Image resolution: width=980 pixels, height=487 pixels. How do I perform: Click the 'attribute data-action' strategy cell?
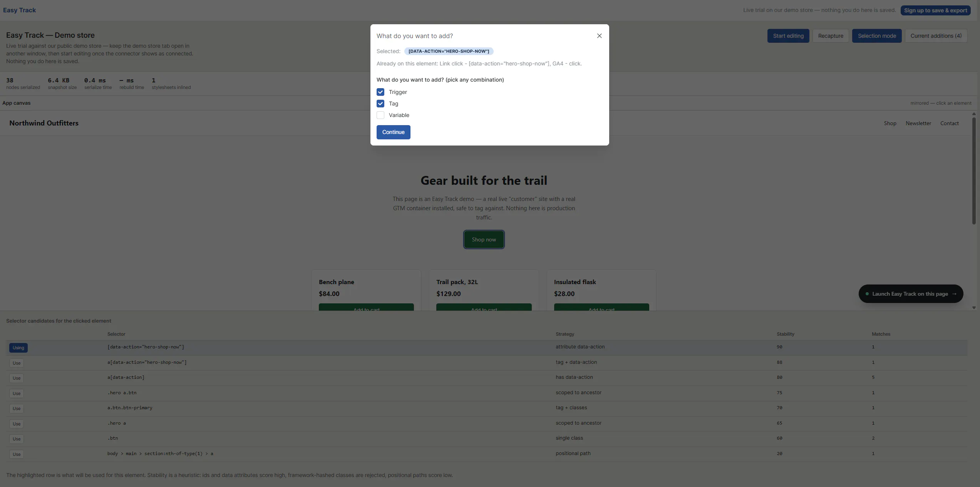pos(580,347)
